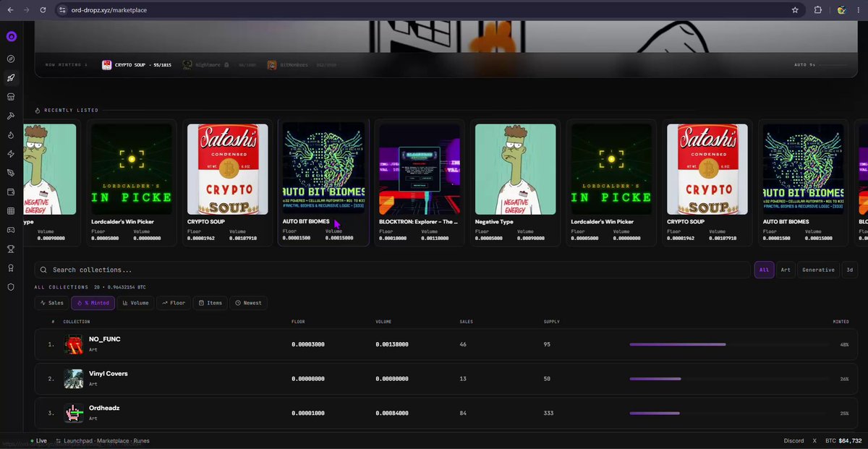Viewport: 868px width, 449px height.
Task: Click the hammer icon in the sidebar
Action: tap(11, 116)
